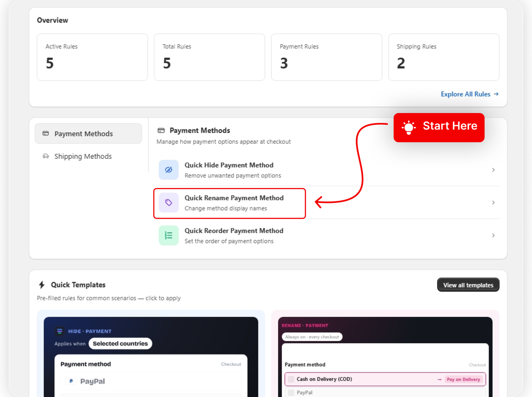Click 'Remove unwanted payment options' text
Viewport: 532px width, 397px height.
click(233, 175)
